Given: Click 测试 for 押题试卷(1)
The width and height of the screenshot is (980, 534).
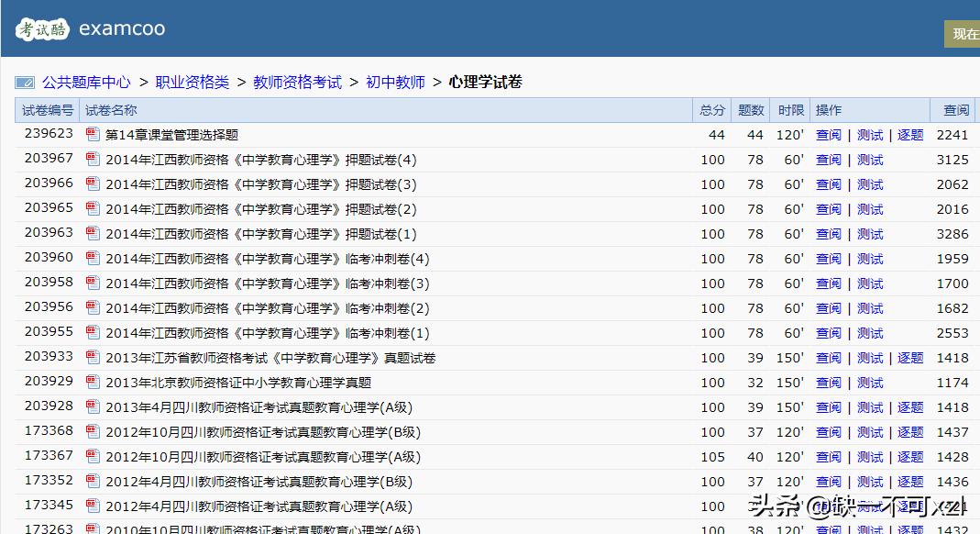Looking at the screenshot, I should [x=870, y=235].
